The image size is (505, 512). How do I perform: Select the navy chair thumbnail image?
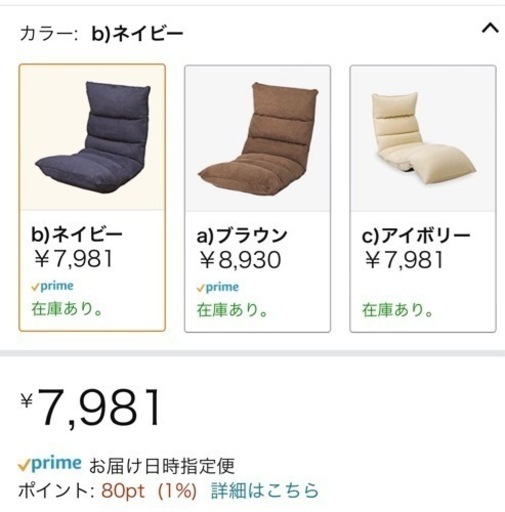[92, 137]
